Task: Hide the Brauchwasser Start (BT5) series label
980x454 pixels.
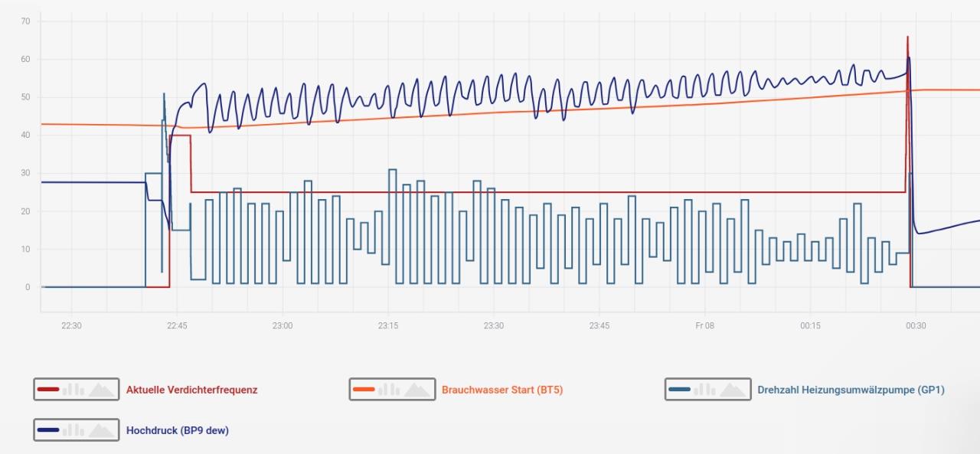Action: coord(501,390)
